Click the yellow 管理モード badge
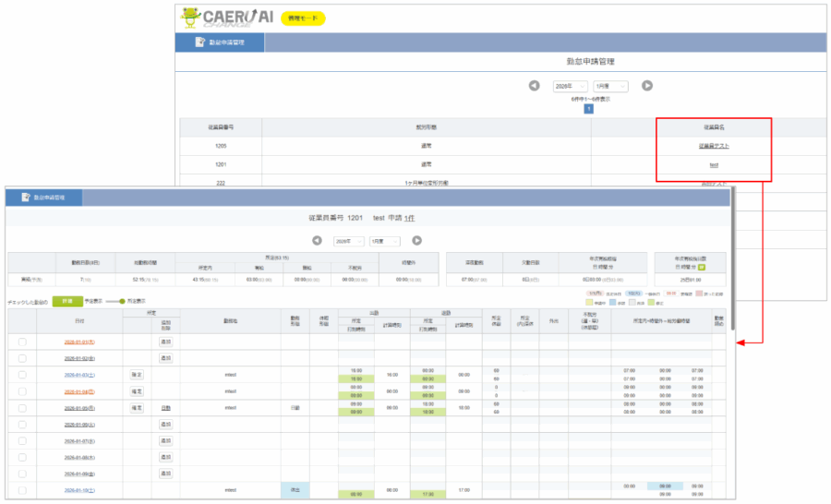 click(302, 18)
